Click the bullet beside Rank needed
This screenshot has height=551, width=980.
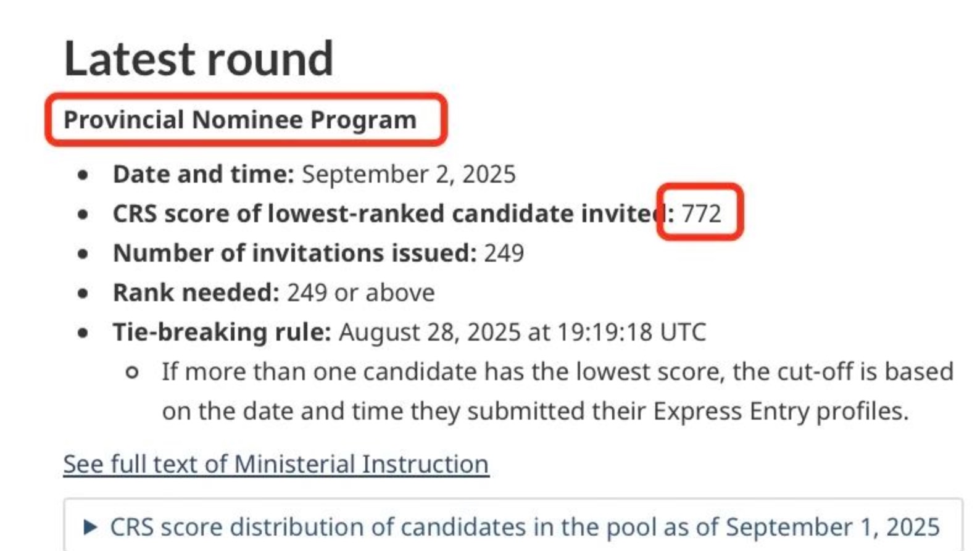[83, 293]
